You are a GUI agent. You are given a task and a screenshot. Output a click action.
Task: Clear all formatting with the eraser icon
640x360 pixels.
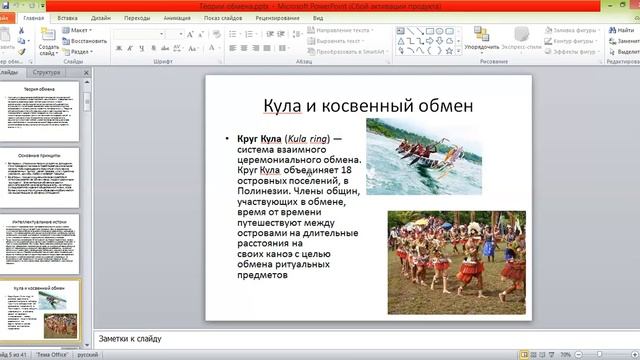click(217, 35)
